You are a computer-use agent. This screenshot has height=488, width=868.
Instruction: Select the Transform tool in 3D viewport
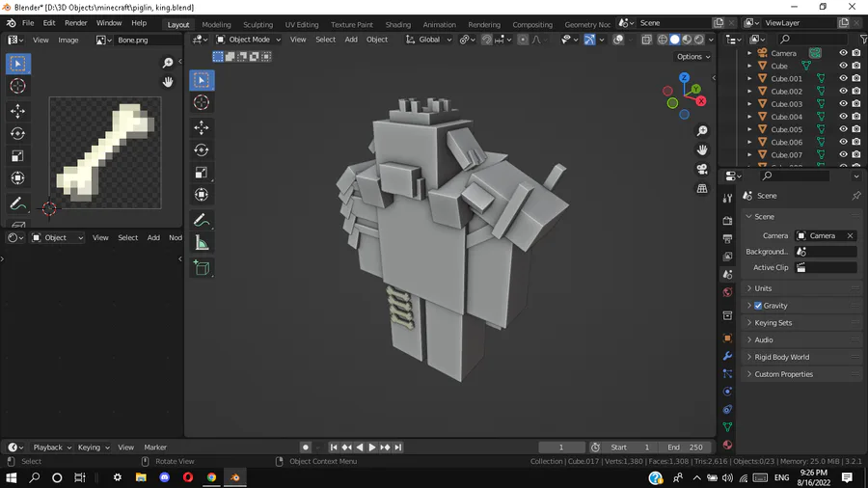coord(202,195)
